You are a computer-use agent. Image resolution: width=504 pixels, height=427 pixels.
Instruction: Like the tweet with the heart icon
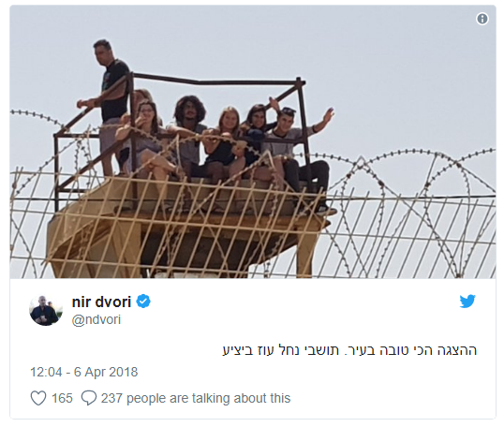coord(38,398)
